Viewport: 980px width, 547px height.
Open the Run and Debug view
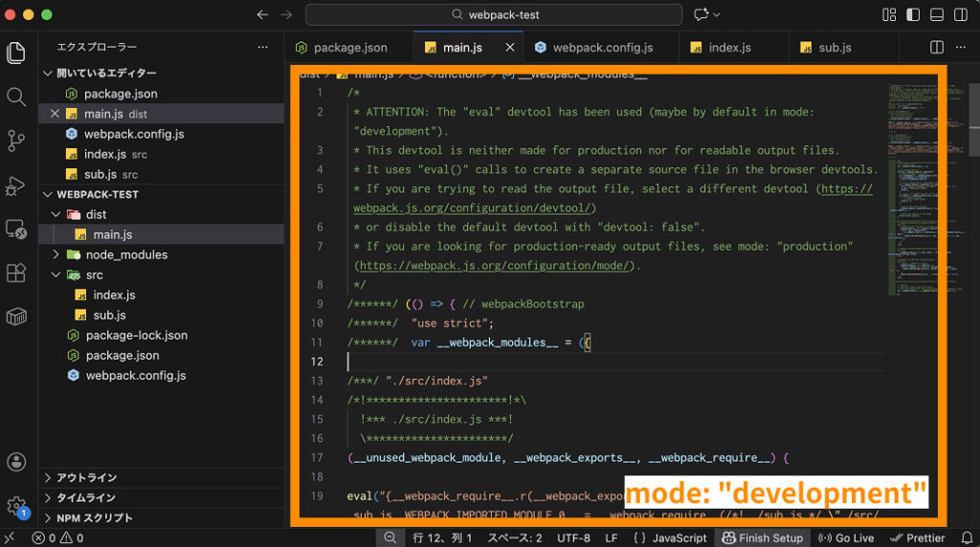[16, 185]
